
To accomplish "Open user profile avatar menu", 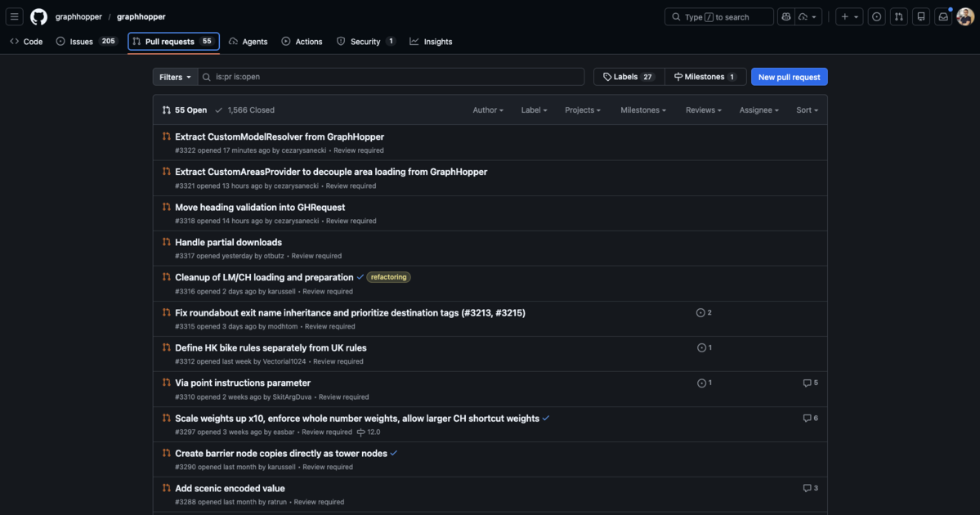I will tap(965, 17).
